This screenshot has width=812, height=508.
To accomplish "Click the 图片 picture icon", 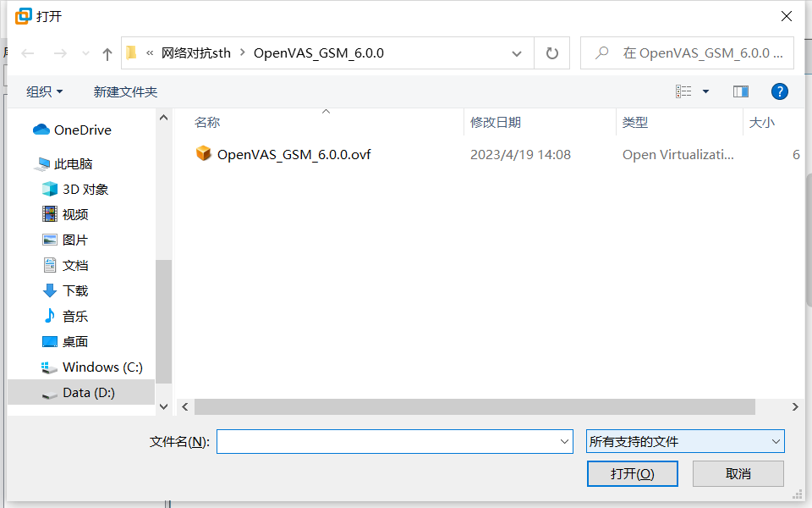I will pos(50,240).
